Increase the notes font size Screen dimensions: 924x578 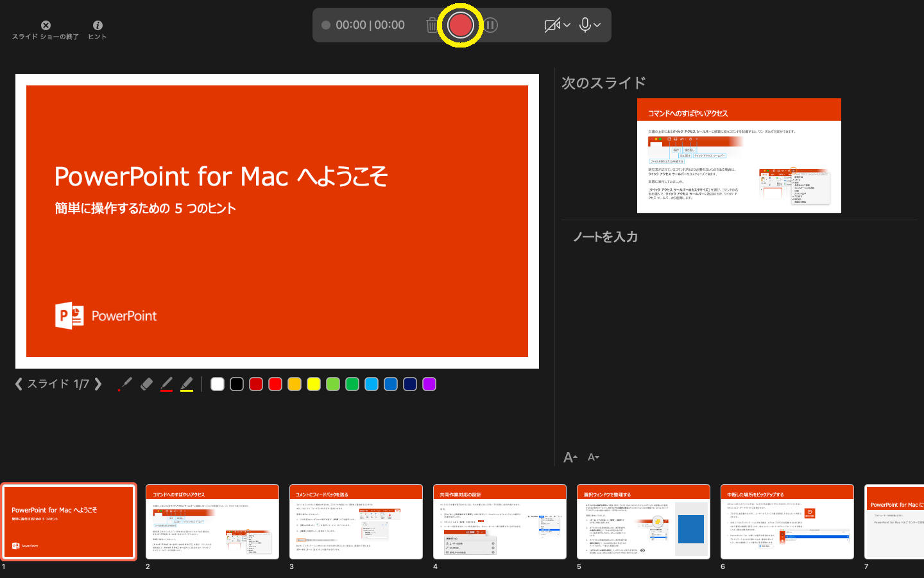(570, 457)
